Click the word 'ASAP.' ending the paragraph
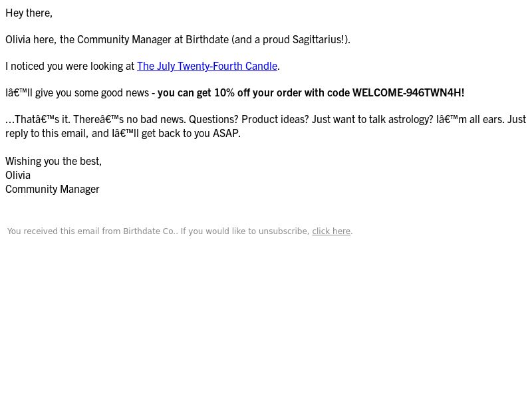532x399 pixels. 227,133
